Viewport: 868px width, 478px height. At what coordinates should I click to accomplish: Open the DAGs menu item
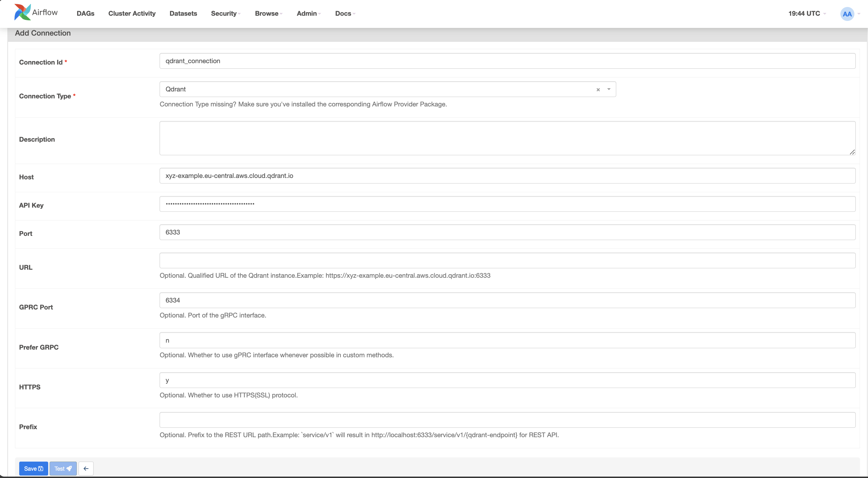coord(86,13)
